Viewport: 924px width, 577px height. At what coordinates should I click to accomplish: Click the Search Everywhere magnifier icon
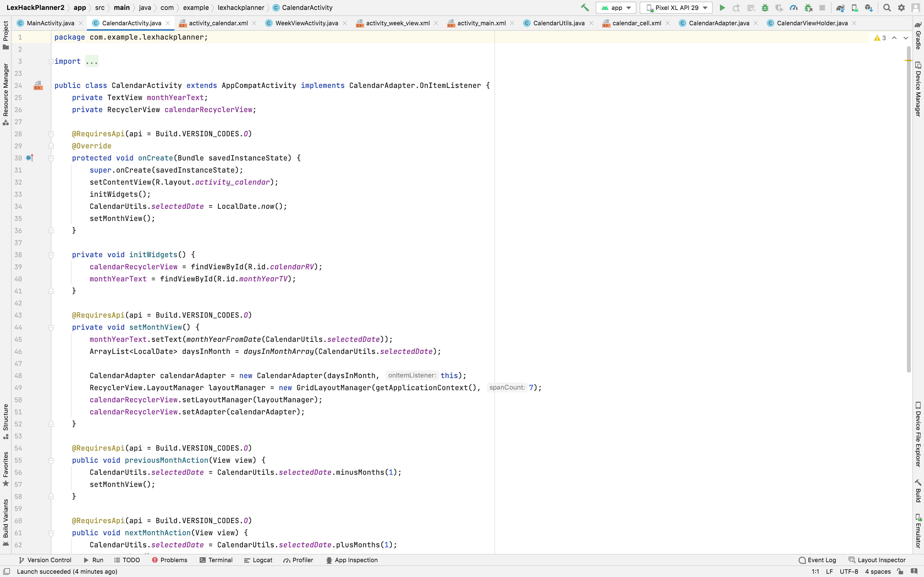click(887, 8)
